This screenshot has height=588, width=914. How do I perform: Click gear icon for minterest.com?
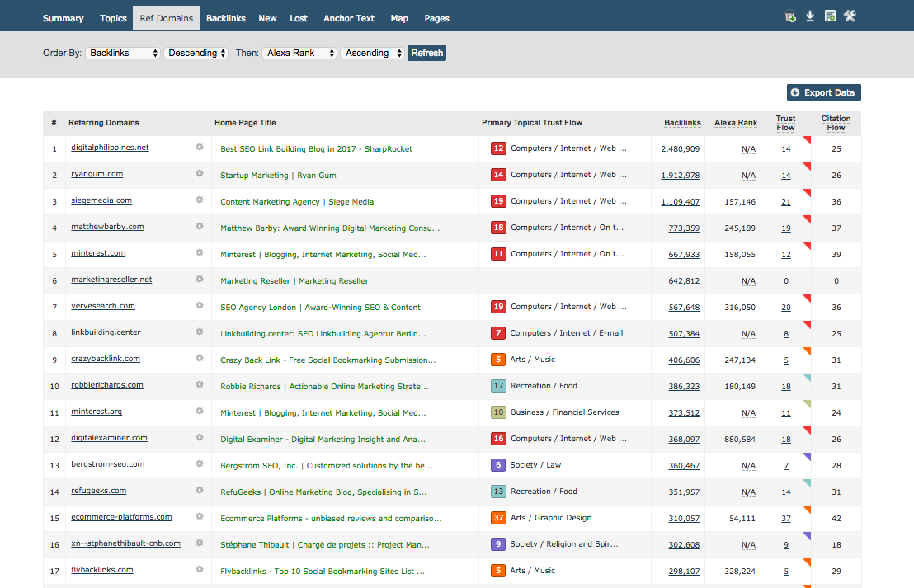200,253
